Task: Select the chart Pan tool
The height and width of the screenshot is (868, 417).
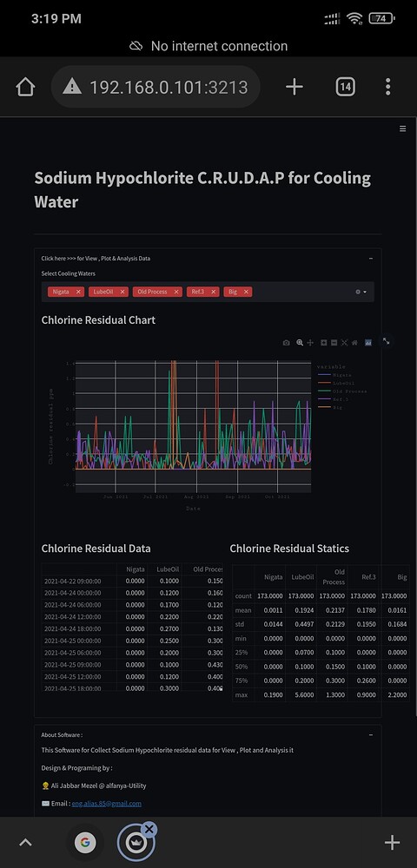Action: 310,343
